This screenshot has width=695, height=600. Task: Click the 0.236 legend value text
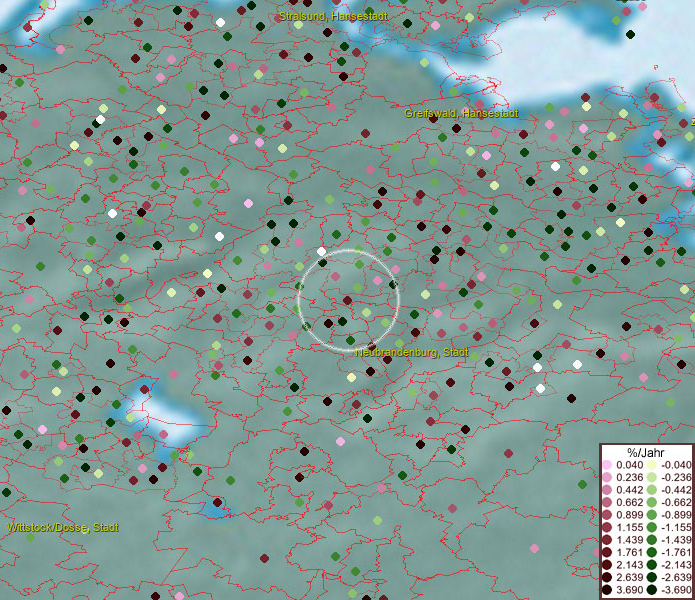pos(629,477)
